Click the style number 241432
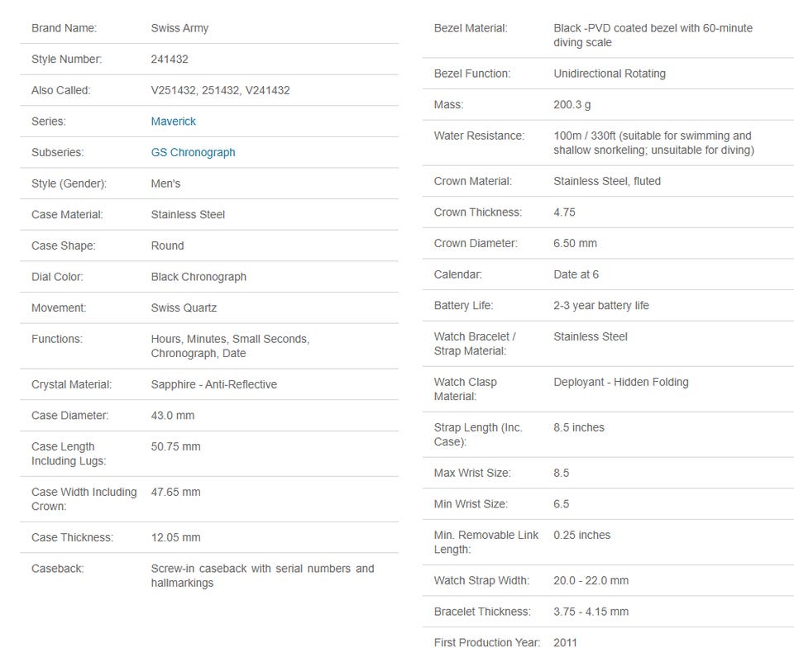794x672 pixels. [170, 60]
